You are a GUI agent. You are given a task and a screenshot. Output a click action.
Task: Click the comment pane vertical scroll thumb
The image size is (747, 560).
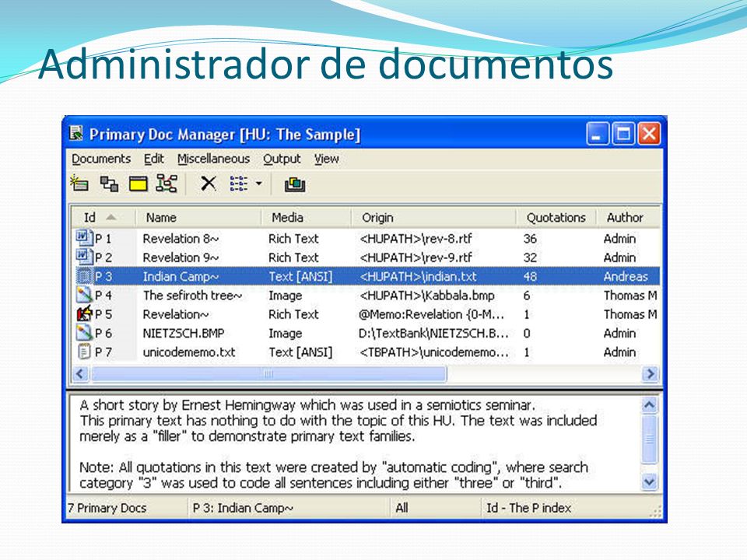pyautogui.click(x=649, y=439)
